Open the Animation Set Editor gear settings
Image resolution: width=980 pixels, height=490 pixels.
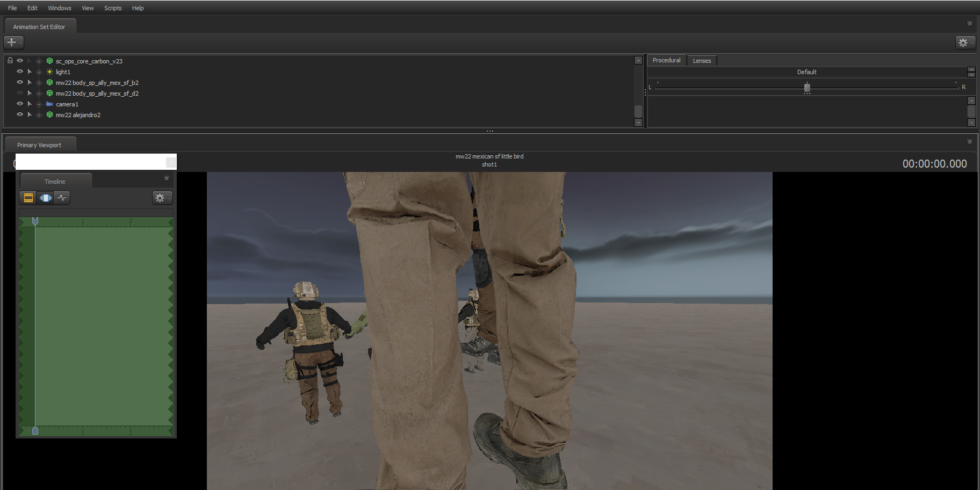tap(963, 42)
